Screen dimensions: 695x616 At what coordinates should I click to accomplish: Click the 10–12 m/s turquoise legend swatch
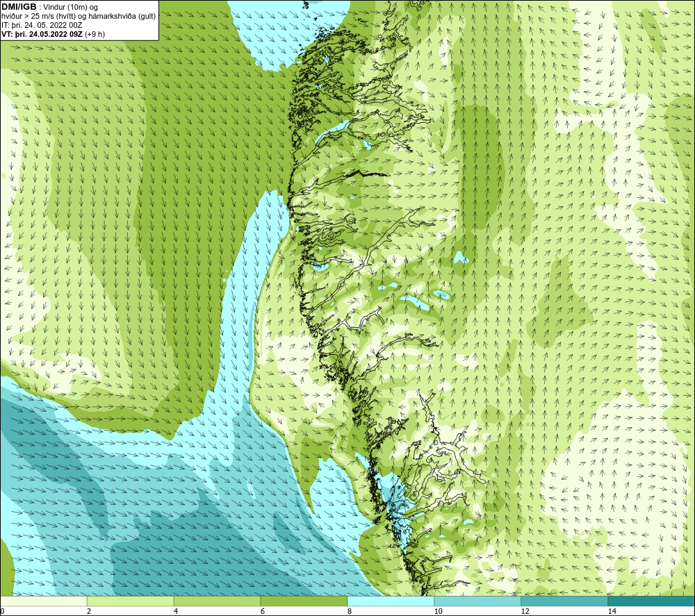478,601
